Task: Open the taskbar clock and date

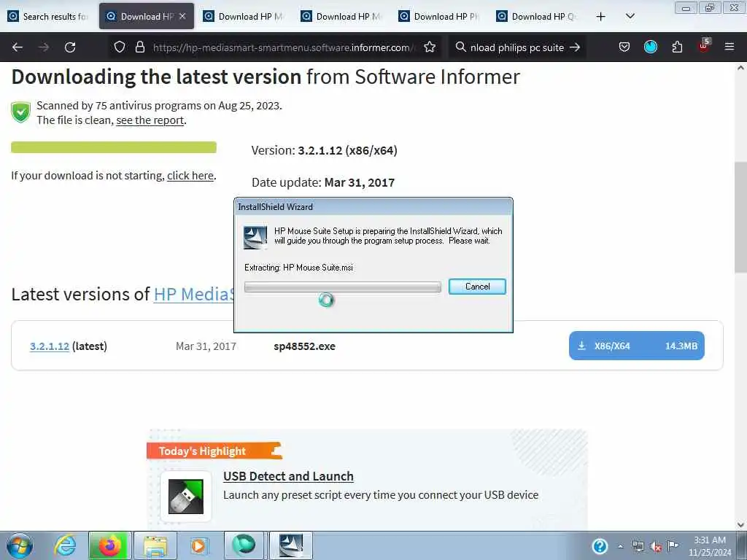Action: (710, 546)
